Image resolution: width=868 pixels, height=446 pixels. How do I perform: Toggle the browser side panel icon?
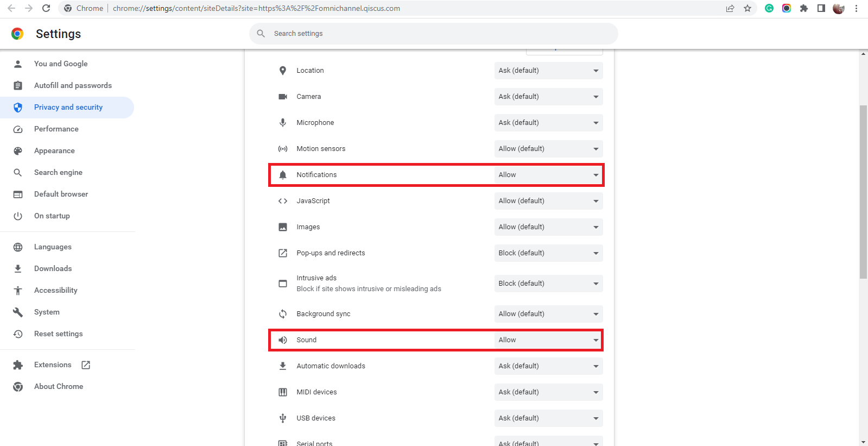point(821,8)
